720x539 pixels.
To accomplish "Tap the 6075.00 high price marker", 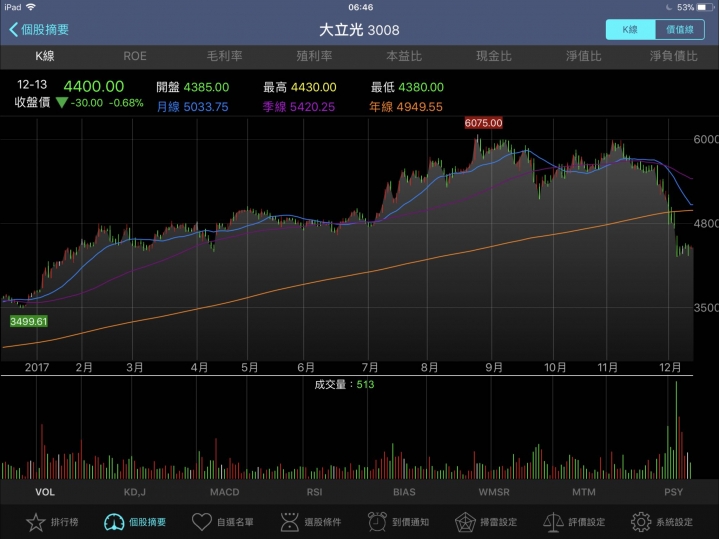I will click(x=483, y=123).
